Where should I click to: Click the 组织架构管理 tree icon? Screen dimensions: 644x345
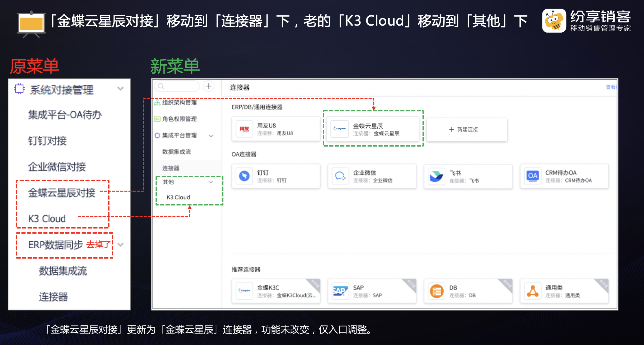(157, 103)
